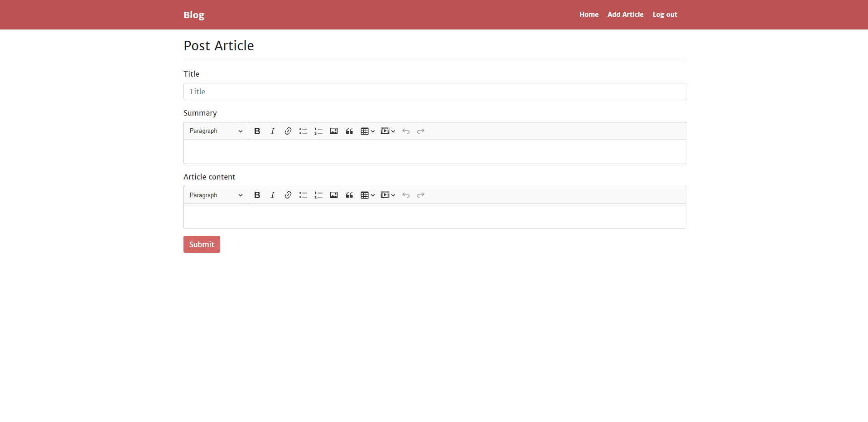Image resolution: width=868 pixels, height=422 pixels.
Task: Submit the article form
Action: pos(202,244)
